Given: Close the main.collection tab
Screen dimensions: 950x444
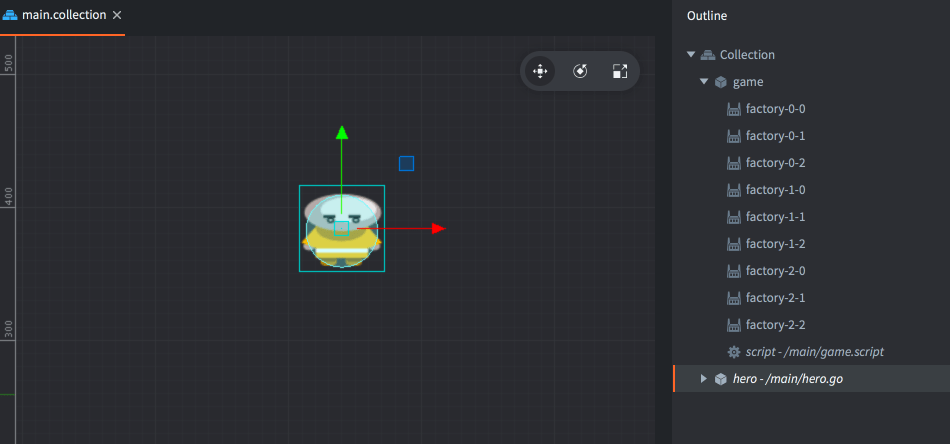Looking at the screenshot, I should tap(117, 16).
